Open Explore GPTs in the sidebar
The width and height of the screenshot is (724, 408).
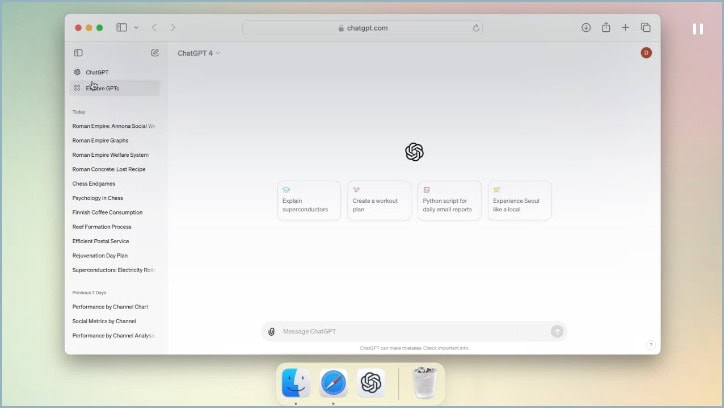[x=115, y=88]
